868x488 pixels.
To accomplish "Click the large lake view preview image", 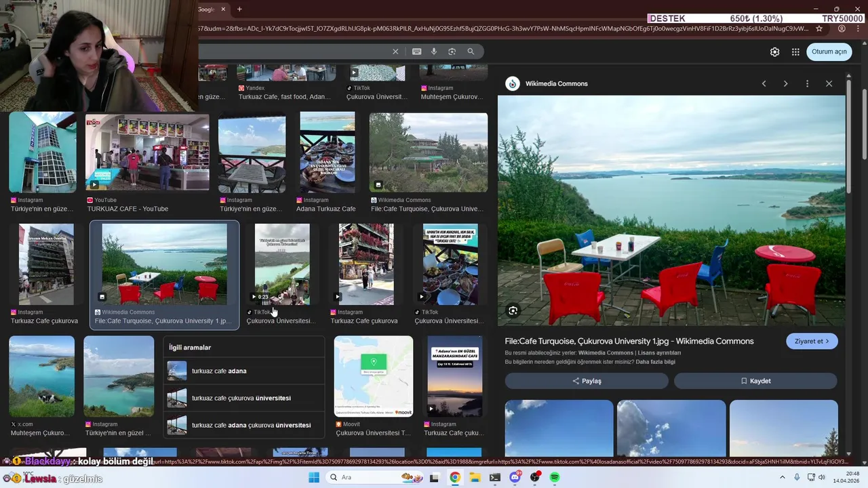I will pos(671,210).
